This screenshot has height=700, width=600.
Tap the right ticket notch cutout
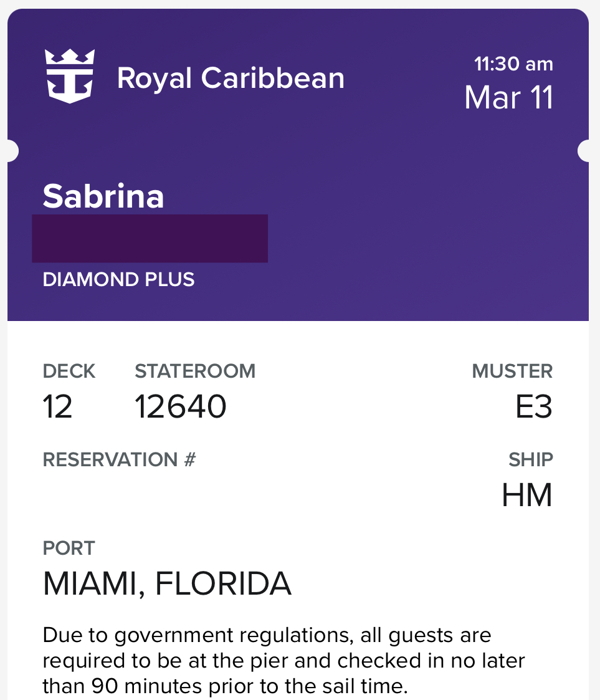(x=585, y=151)
